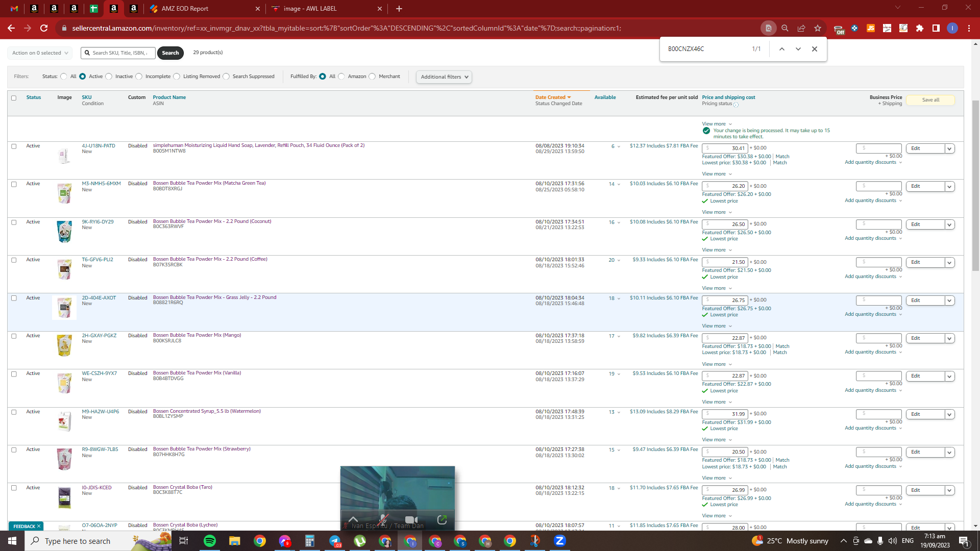Open Zoom from the taskbar
The height and width of the screenshot is (551, 980).
560,541
